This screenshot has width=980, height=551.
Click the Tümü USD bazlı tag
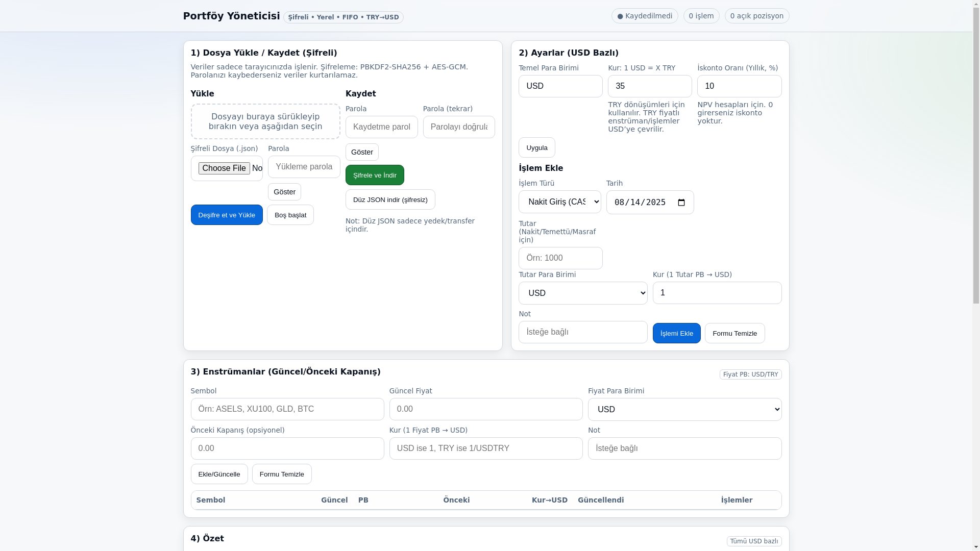tap(754, 541)
